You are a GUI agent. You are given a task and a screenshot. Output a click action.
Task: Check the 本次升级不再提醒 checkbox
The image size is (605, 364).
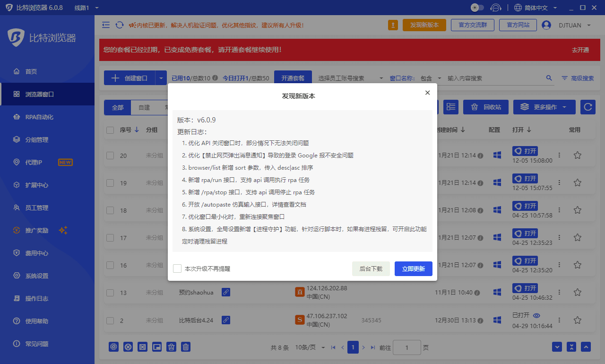click(177, 269)
